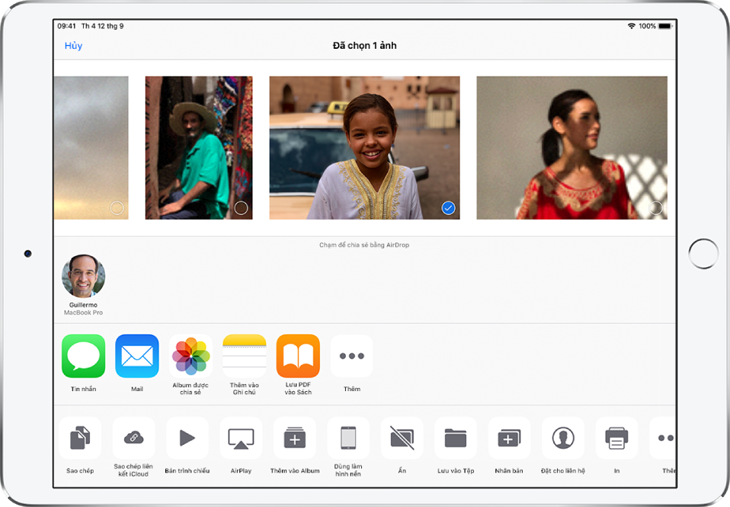Tap the date "Th 4 12 thg 9"
The width and height of the screenshot is (730, 507).
pos(102,26)
